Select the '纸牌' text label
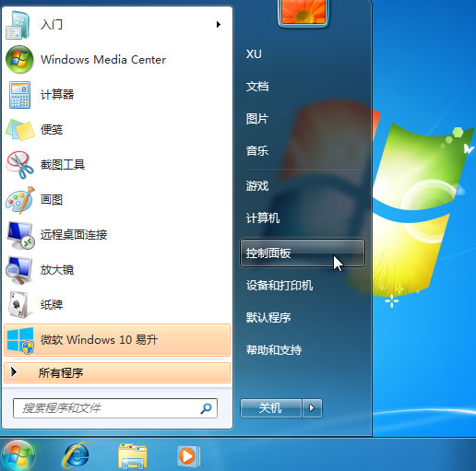Viewport: 476px width, 471px height. point(52,305)
